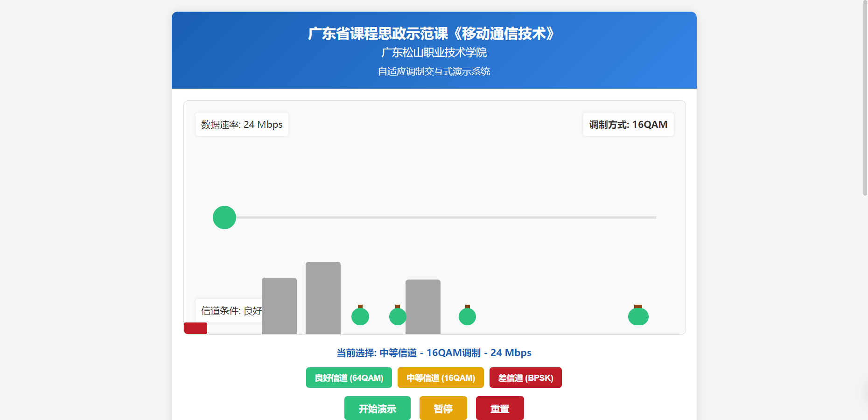
Task: Click the green signal ball on the track
Action: pos(224,217)
